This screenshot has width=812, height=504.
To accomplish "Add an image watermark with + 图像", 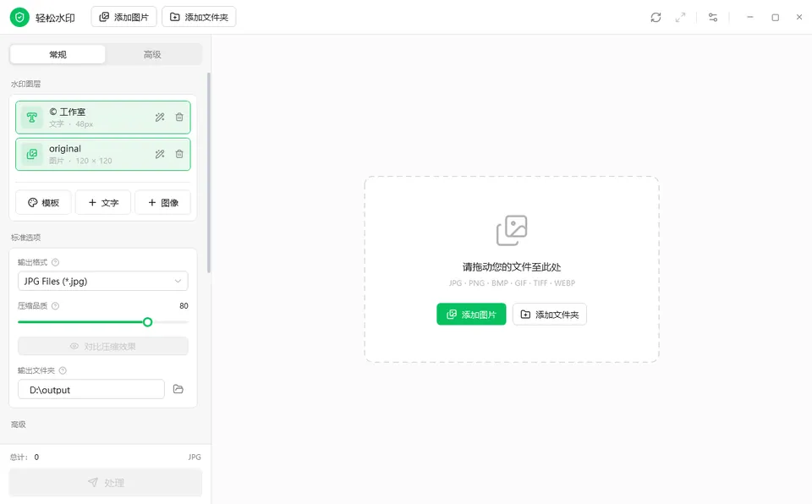I will pyautogui.click(x=162, y=203).
